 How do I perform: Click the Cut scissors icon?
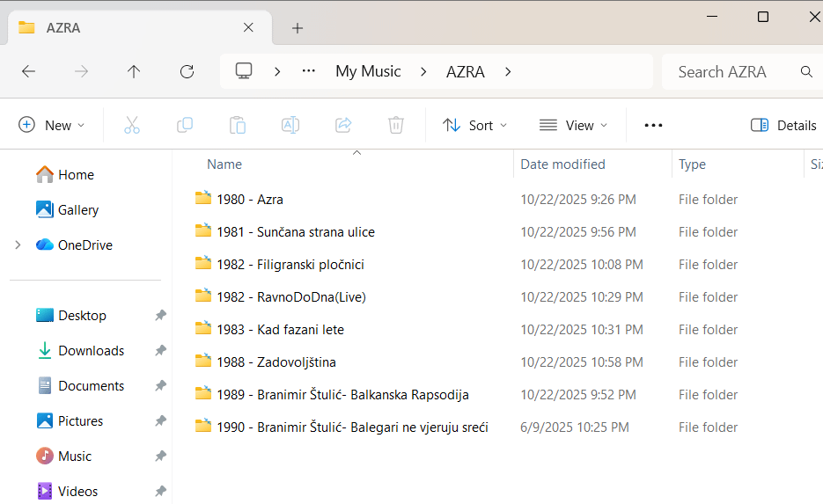coord(132,126)
